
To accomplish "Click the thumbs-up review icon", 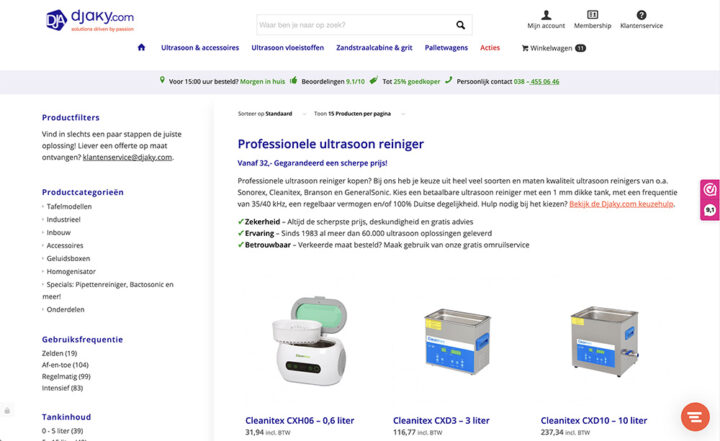I will pyautogui.click(x=293, y=80).
